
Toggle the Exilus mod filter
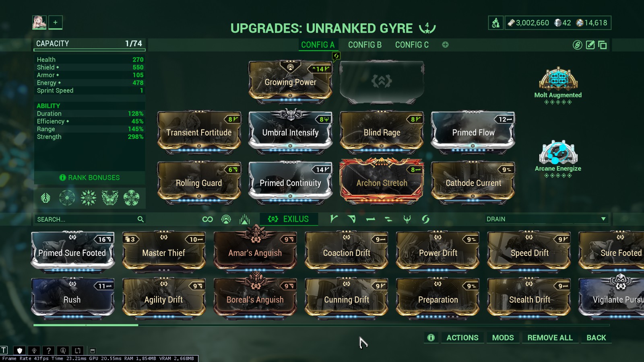[289, 219]
